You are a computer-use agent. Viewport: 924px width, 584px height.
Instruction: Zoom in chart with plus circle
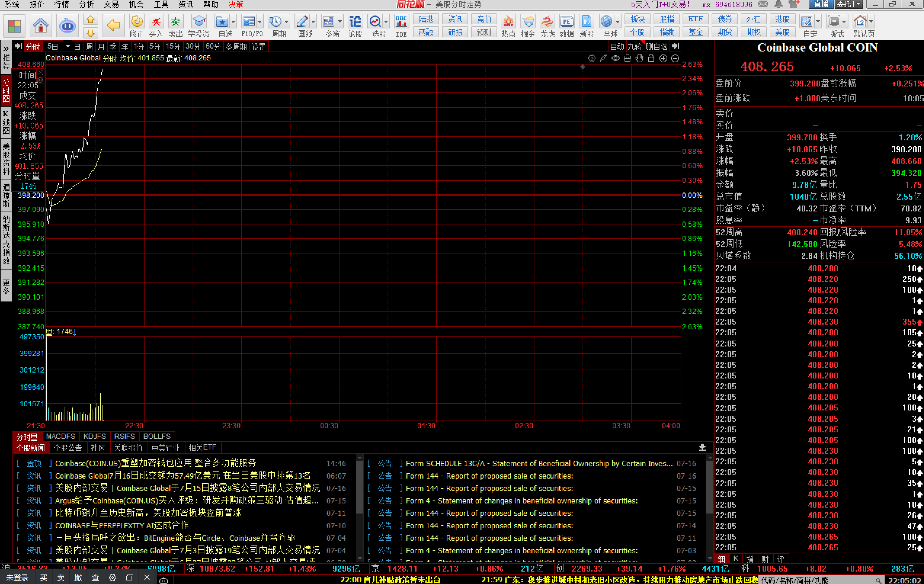click(x=663, y=58)
